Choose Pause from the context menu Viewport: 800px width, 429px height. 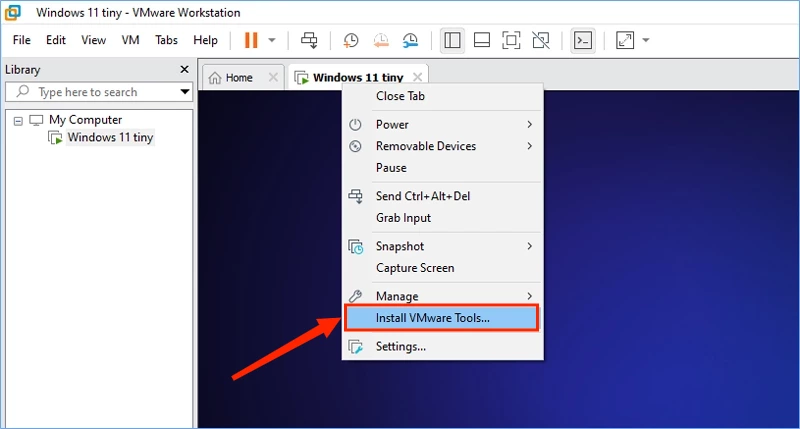pos(442,168)
